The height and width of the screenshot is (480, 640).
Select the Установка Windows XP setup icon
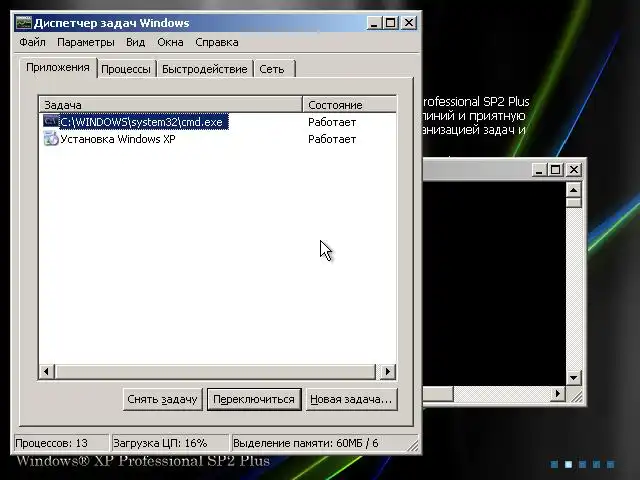point(51,138)
